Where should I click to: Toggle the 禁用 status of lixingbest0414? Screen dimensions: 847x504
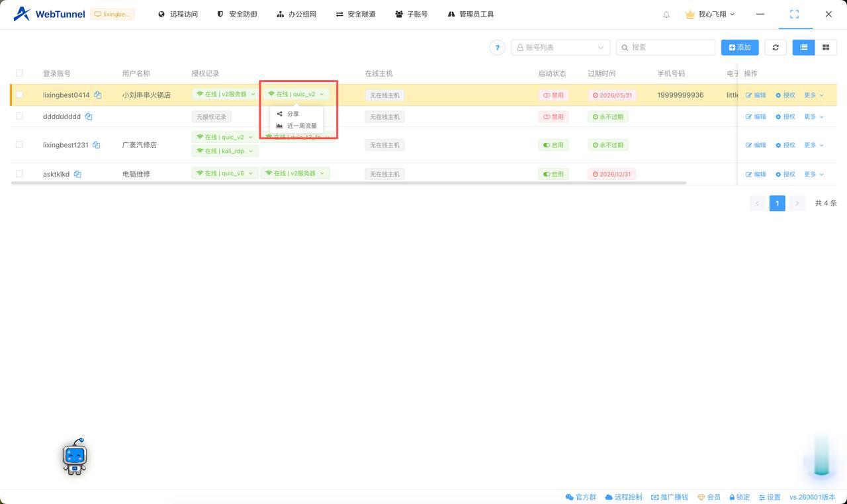[x=553, y=95]
